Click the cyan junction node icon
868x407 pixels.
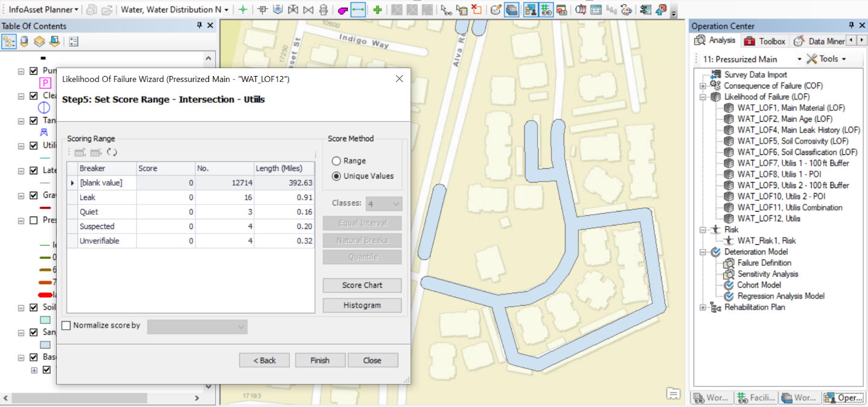tap(243, 10)
